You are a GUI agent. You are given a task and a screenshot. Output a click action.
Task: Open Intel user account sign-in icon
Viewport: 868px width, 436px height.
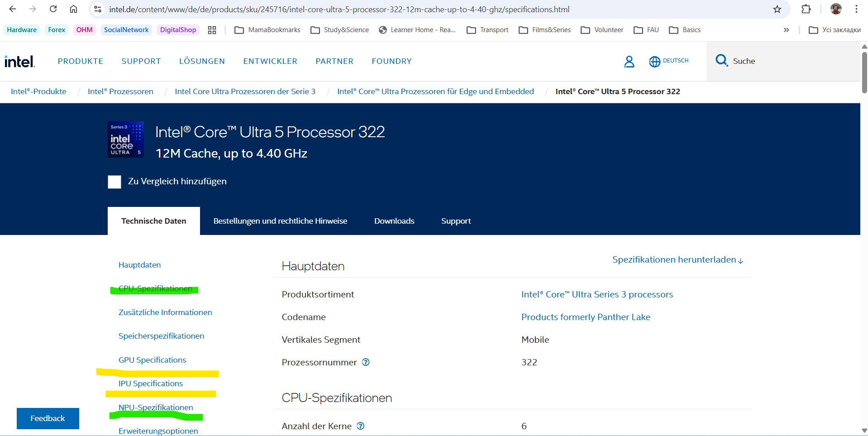point(629,62)
